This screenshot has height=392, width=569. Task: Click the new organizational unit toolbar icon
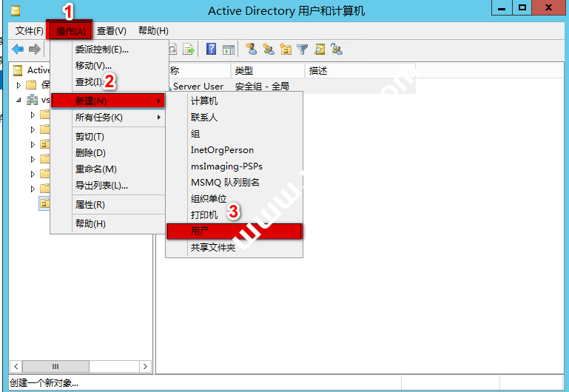(286, 49)
